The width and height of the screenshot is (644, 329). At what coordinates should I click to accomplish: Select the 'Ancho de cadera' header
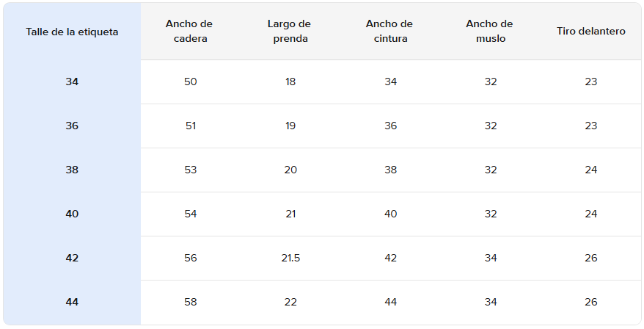coord(189,32)
